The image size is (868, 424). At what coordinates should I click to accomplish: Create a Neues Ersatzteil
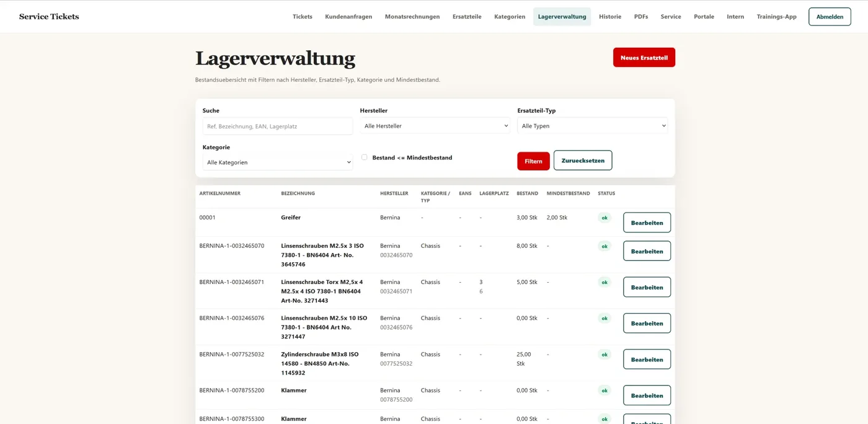pos(644,58)
